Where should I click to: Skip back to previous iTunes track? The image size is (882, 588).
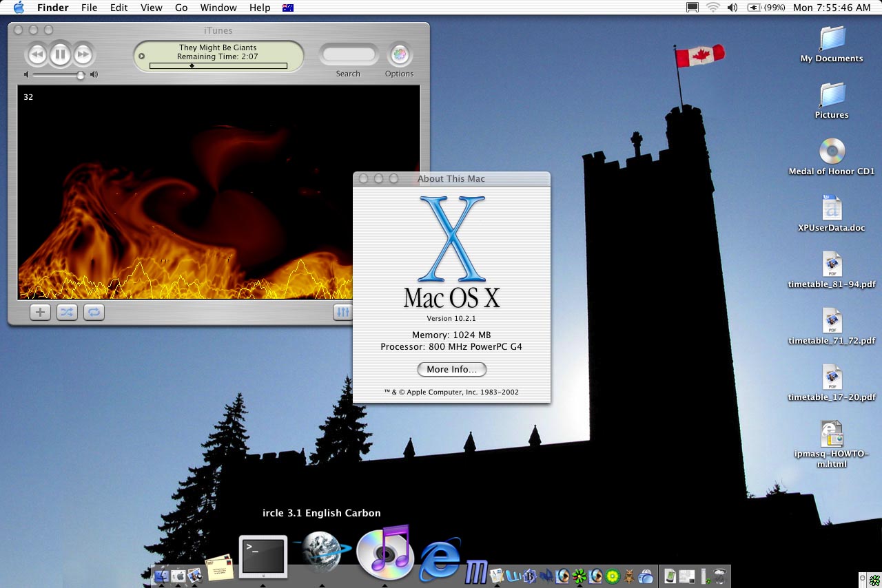click(37, 54)
